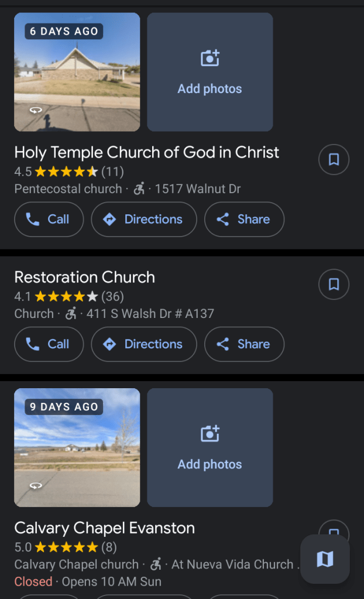Save Holy Temple Church with bookmark icon
This screenshot has width=364, height=599.
pyautogui.click(x=334, y=159)
